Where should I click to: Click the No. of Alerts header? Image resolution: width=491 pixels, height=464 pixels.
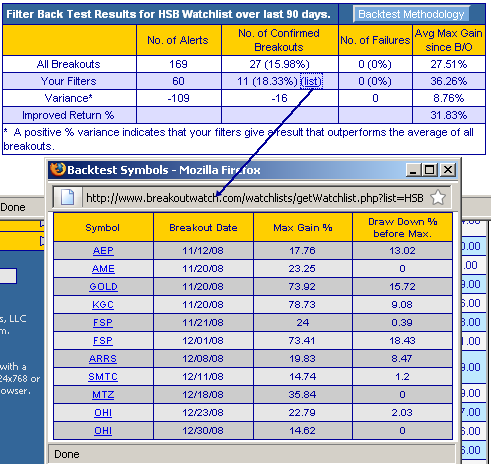click(178, 40)
